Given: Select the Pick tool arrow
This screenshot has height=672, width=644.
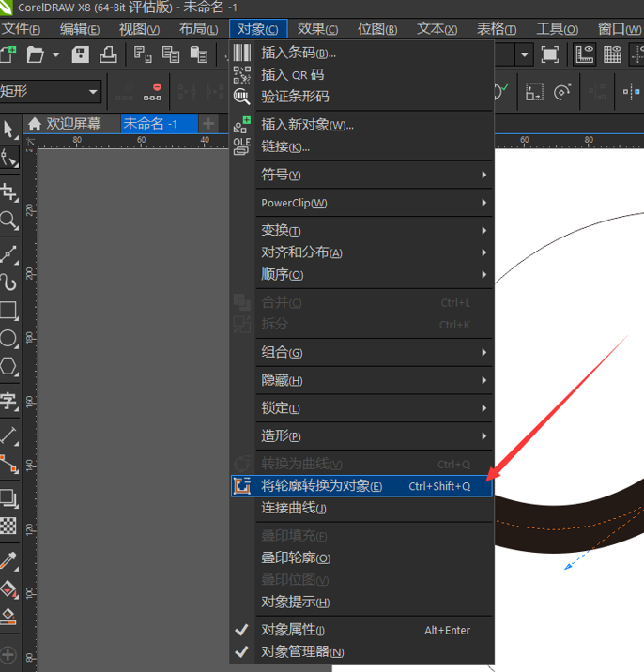Looking at the screenshot, I should 8,129.
